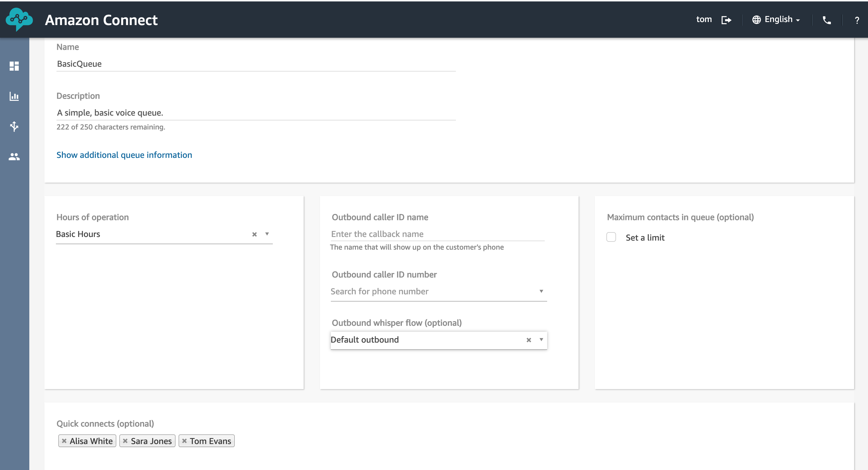Screen dimensions: 868x470
Task: Click the tom username
Action: coord(704,20)
